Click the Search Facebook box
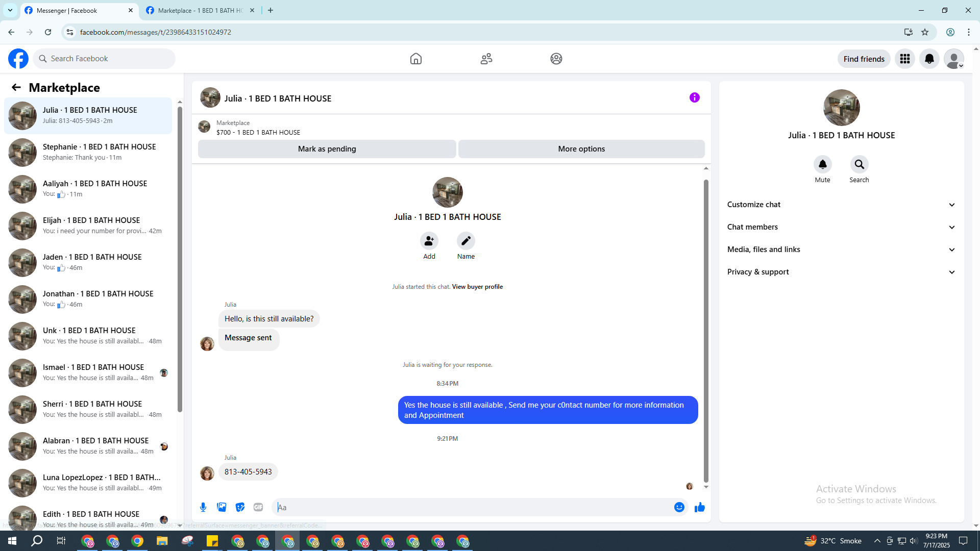 click(x=104, y=59)
